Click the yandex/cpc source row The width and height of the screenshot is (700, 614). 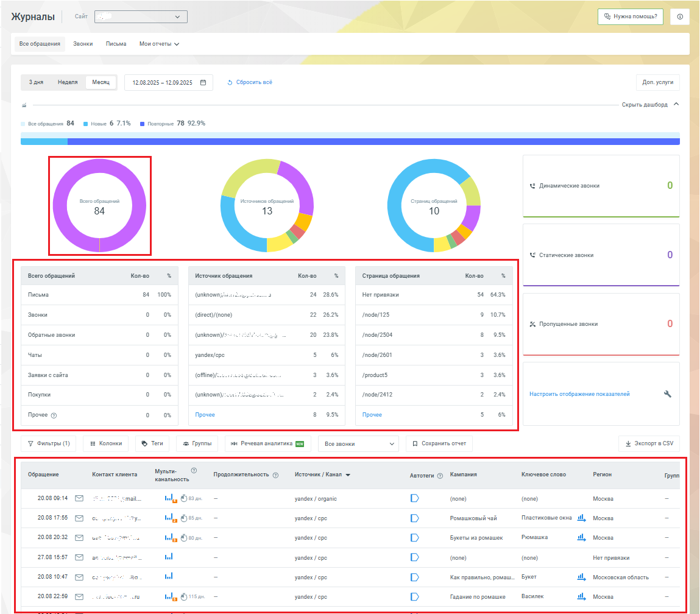(266, 355)
